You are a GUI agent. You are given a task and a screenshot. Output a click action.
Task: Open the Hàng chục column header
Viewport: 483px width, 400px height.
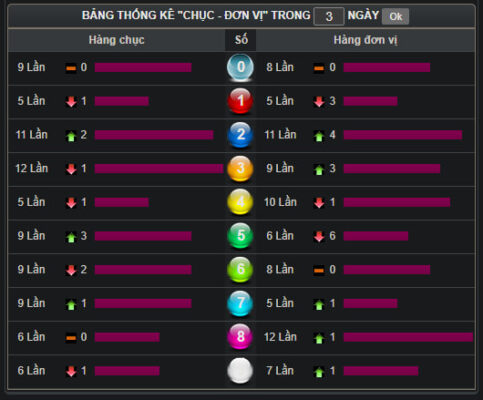coord(116,40)
